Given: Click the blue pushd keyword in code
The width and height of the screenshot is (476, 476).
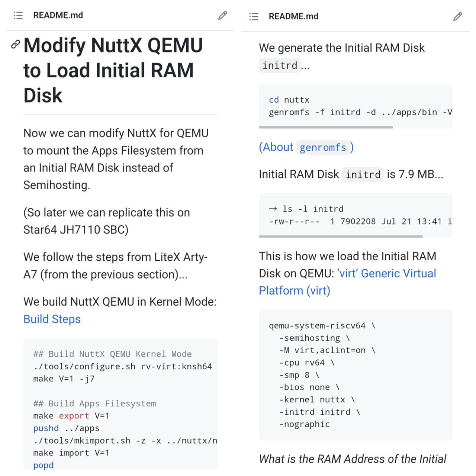Looking at the screenshot, I should (46, 428).
